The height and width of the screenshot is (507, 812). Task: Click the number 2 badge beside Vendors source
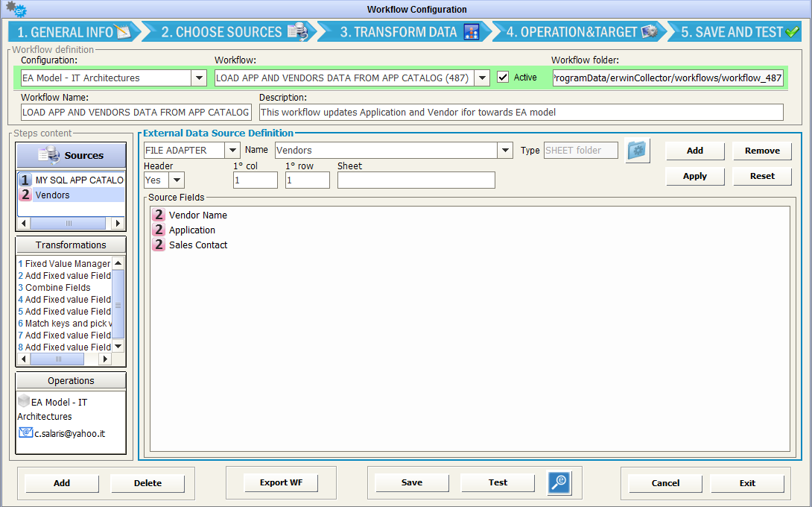pos(25,195)
